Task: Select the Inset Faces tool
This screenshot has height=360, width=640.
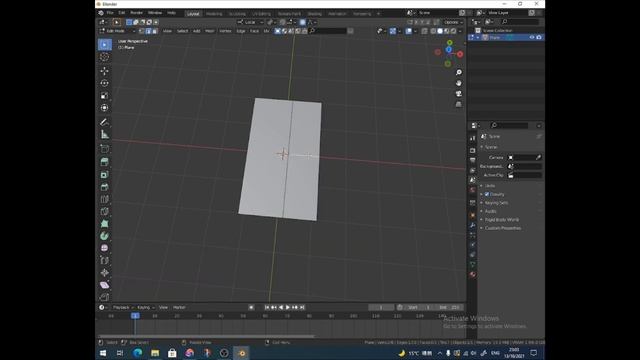Action: tap(104, 175)
